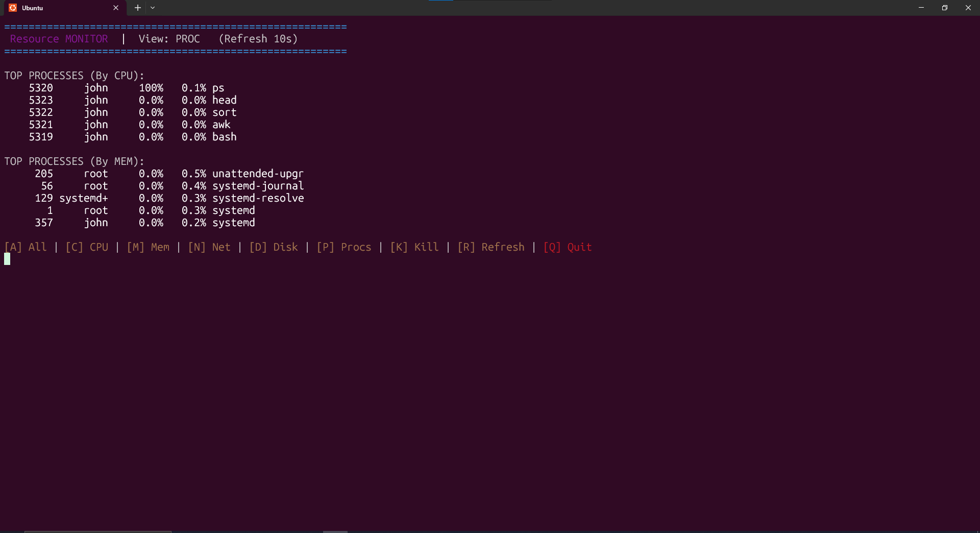Switch to [N] Net view
Image resolution: width=980 pixels, height=533 pixels.
click(209, 247)
